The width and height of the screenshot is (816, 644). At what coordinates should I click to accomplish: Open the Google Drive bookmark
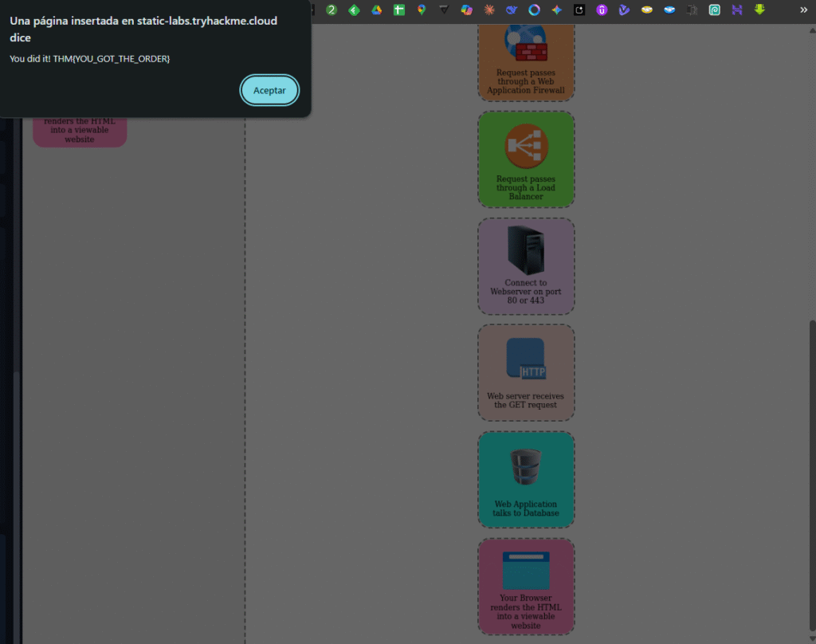pyautogui.click(x=376, y=10)
